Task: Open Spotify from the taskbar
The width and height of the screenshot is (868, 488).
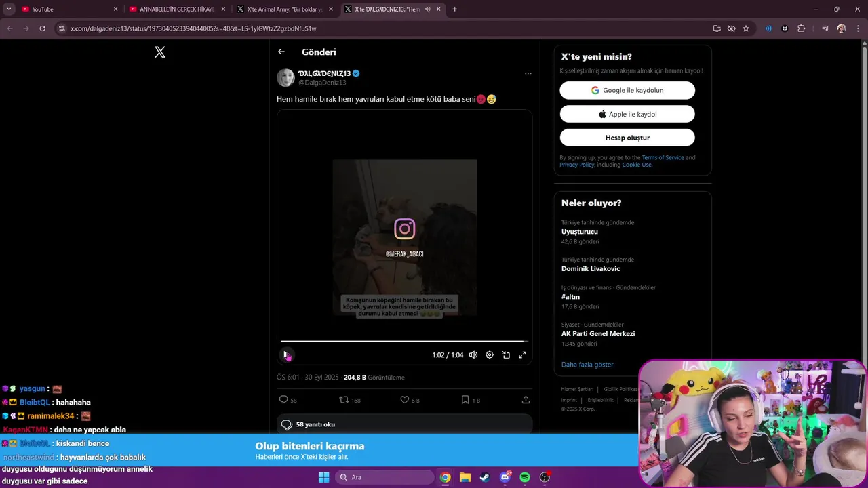Action: [525, 477]
